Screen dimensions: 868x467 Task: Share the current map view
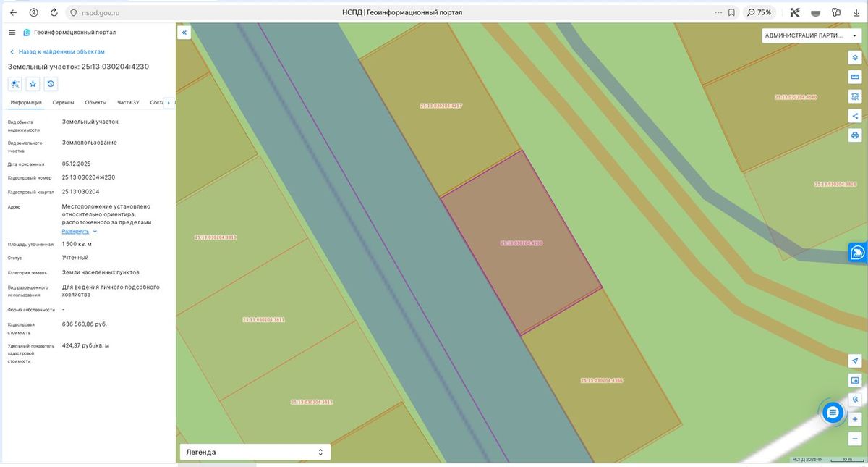[854, 116]
